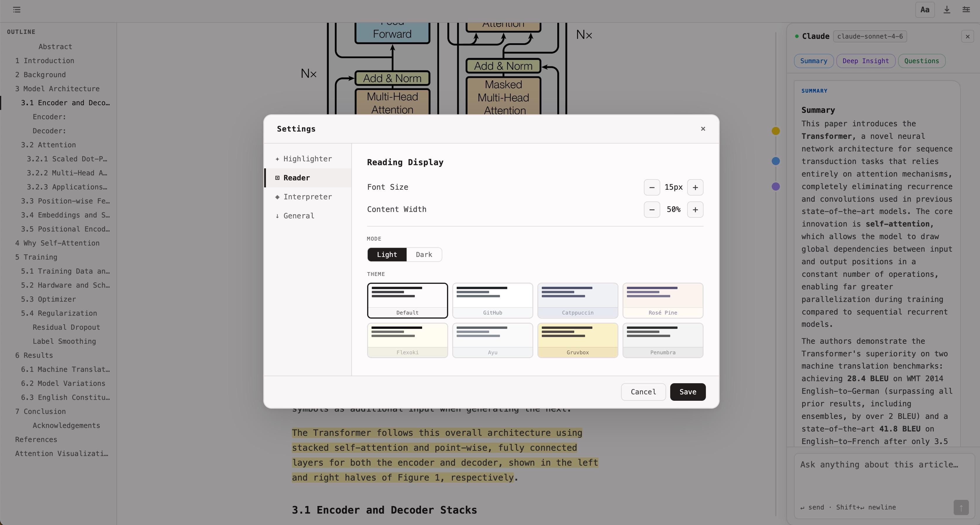Click the download icon in top bar
The width and height of the screenshot is (980, 525).
coord(947,10)
